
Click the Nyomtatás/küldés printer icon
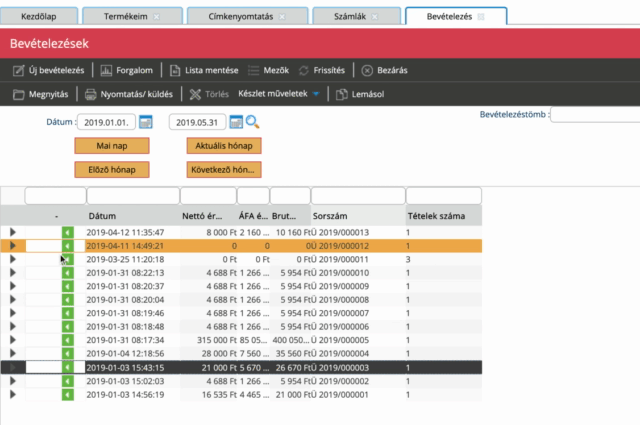point(90,94)
